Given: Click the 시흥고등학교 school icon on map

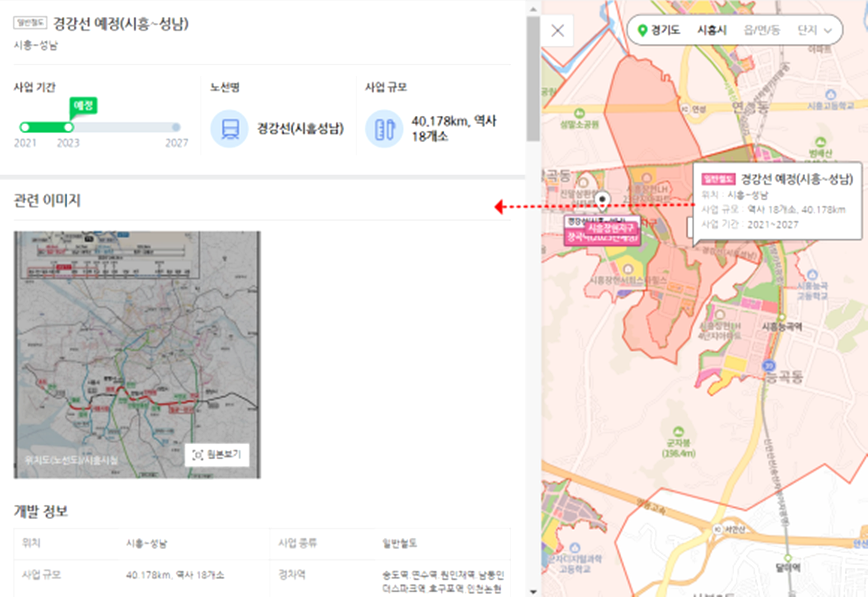Looking at the screenshot, I should tap(830, 95).
